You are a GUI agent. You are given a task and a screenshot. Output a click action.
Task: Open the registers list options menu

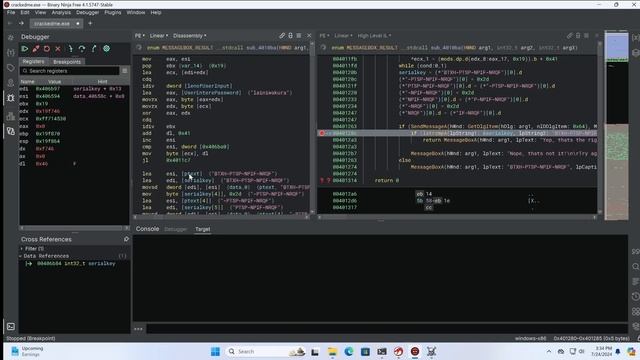pyautogui.click(x=124, y=71)
